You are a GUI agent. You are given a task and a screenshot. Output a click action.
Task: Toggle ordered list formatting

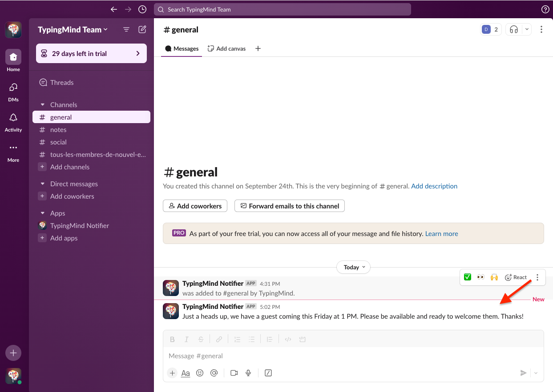(237, 339)
